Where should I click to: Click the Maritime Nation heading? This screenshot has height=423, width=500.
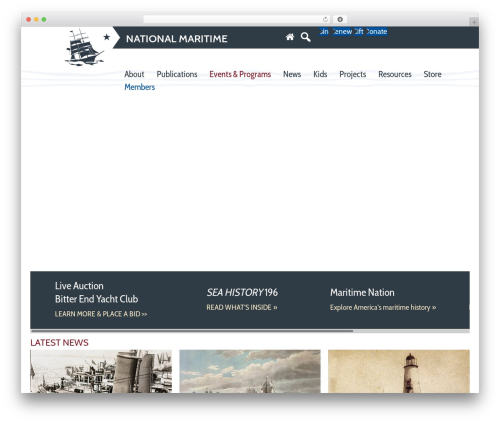[362, 292]
